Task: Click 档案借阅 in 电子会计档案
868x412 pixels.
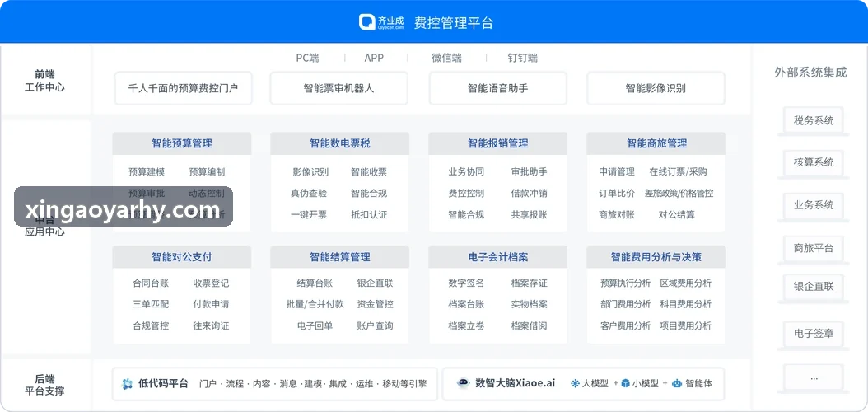Action: [530, 326]
